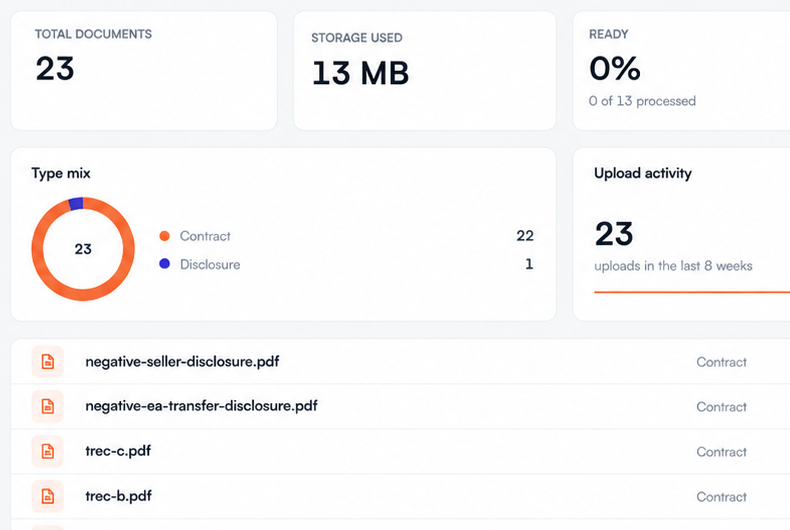
Task: Open negative-ea-transfer-disclosure.pdf
Action: [x=201, y=406]
